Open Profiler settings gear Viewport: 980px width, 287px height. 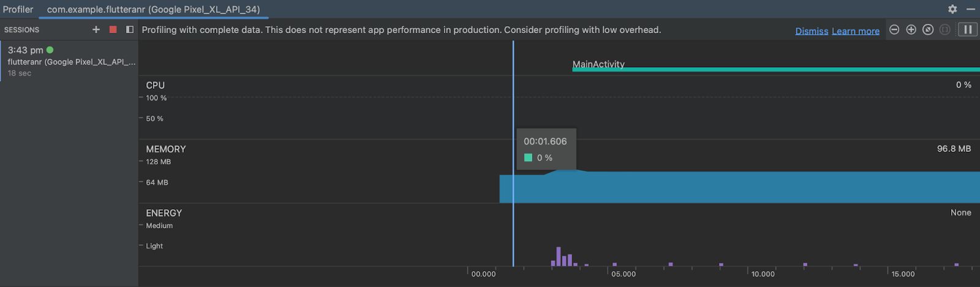pyautogui.click(x=952, y=9)
